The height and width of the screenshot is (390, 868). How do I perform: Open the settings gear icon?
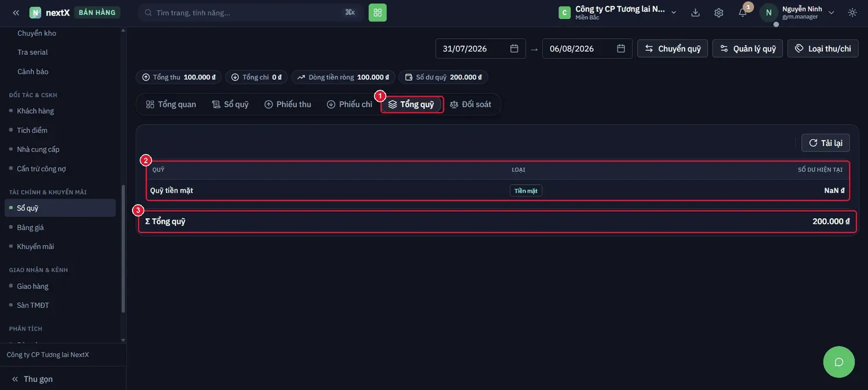(719, 13)
